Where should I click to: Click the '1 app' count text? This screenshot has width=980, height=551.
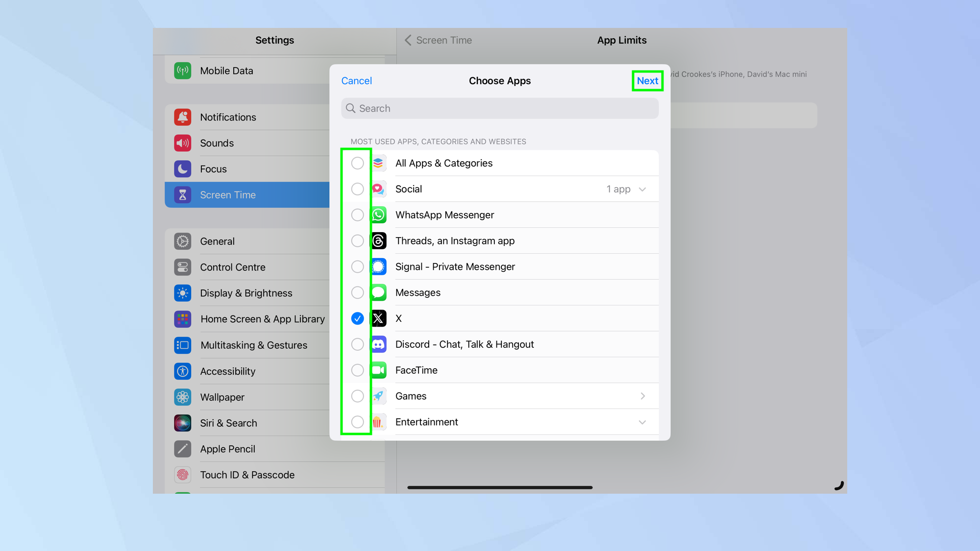[x=618, y=189]
